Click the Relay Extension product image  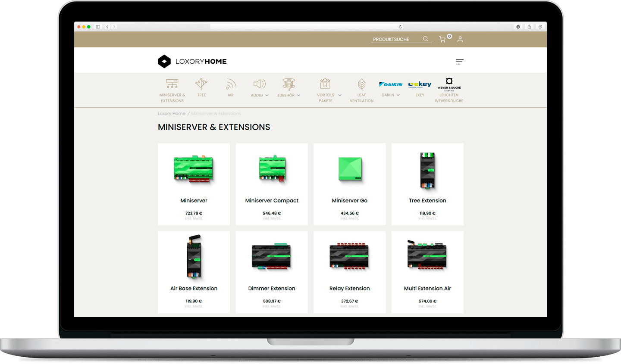click(x=349, y=257)
